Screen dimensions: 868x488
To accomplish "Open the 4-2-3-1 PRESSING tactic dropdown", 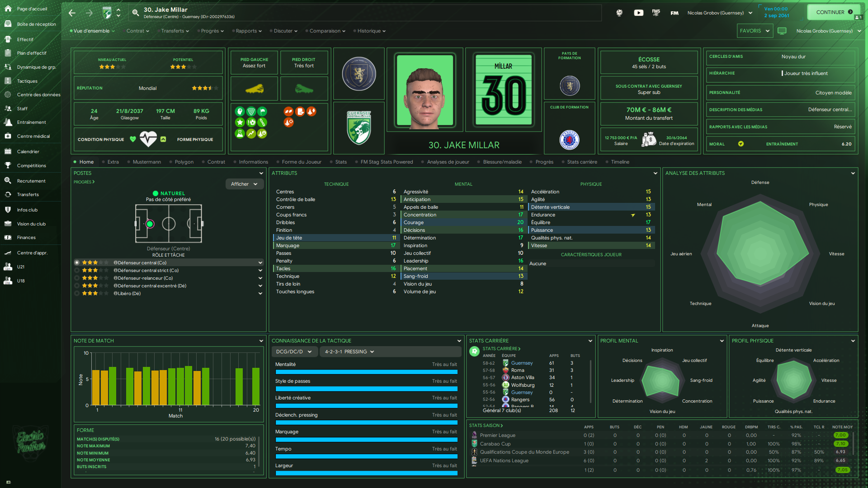I will (349, 352).
